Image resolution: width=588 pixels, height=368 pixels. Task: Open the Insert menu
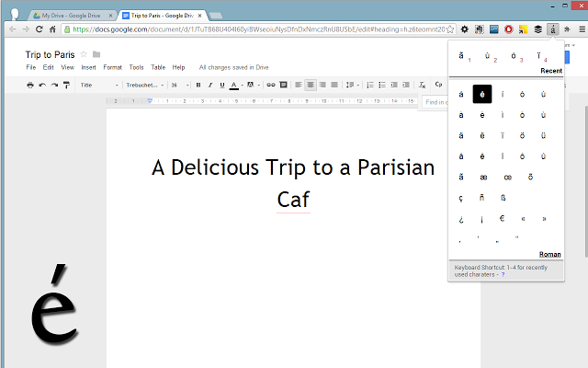pos(88,67)
